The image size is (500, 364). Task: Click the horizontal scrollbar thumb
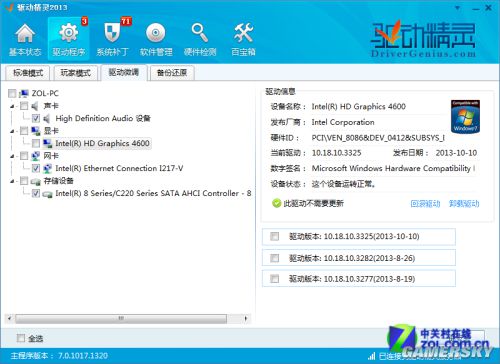[x=121, y=319]
